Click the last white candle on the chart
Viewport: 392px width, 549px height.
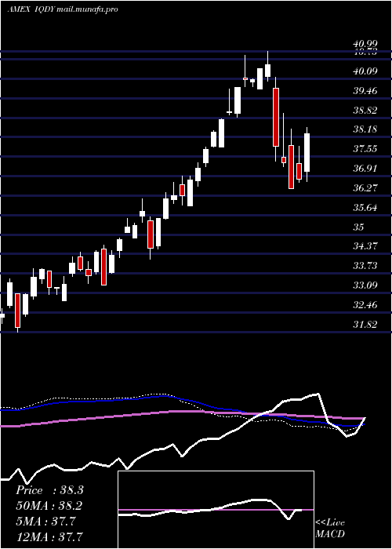pos(307,153)
